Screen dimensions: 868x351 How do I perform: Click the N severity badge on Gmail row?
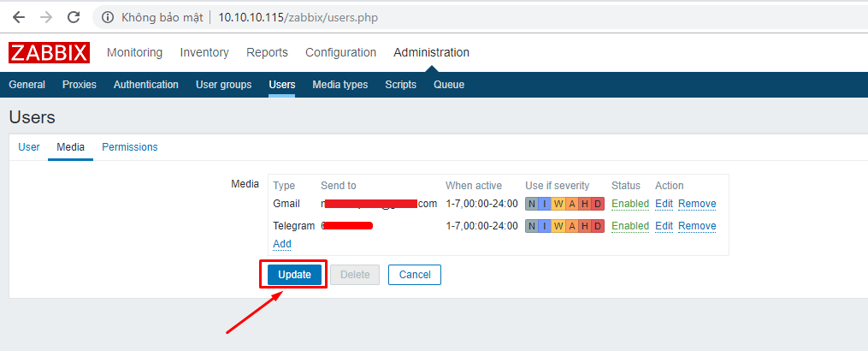(x=531, y=204)
